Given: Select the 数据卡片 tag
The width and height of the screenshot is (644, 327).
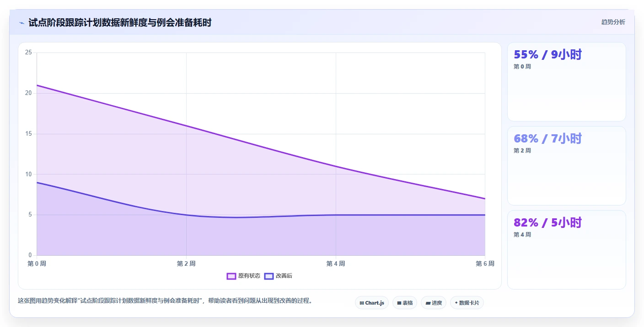Looking at the screenshot, I should (x=467, y=303).
